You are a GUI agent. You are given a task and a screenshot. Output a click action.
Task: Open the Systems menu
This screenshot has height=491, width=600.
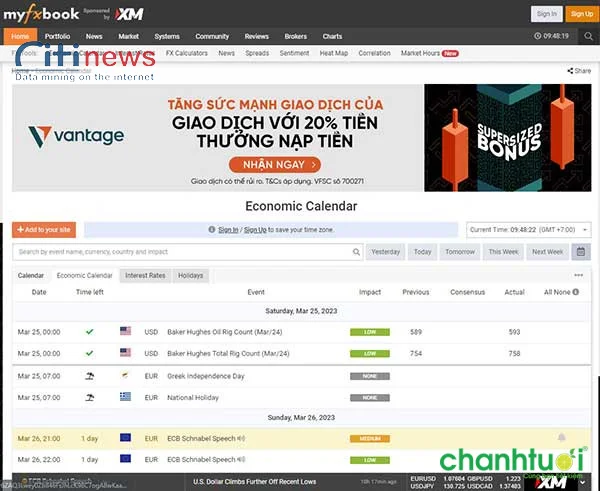point(167,36)
